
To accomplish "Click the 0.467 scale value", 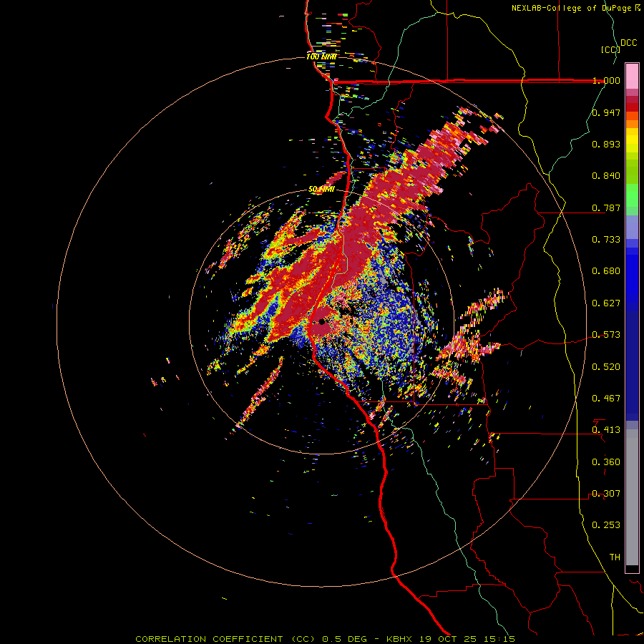I will tap(606, 399).
